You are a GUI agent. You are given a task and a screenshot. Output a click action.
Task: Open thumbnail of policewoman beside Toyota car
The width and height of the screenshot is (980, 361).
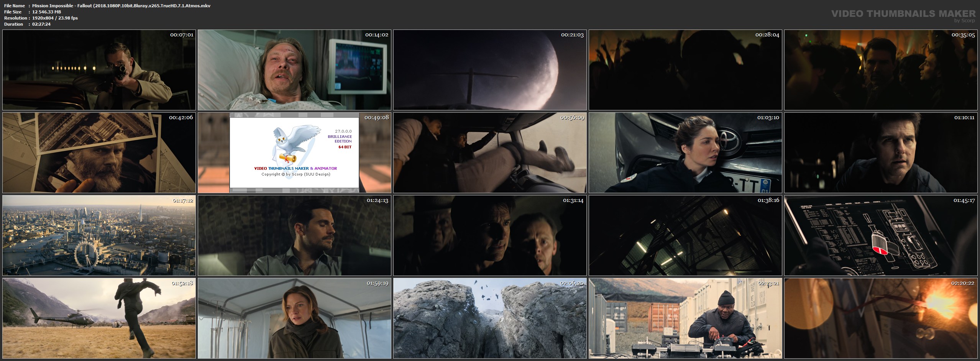coord(685,153)
